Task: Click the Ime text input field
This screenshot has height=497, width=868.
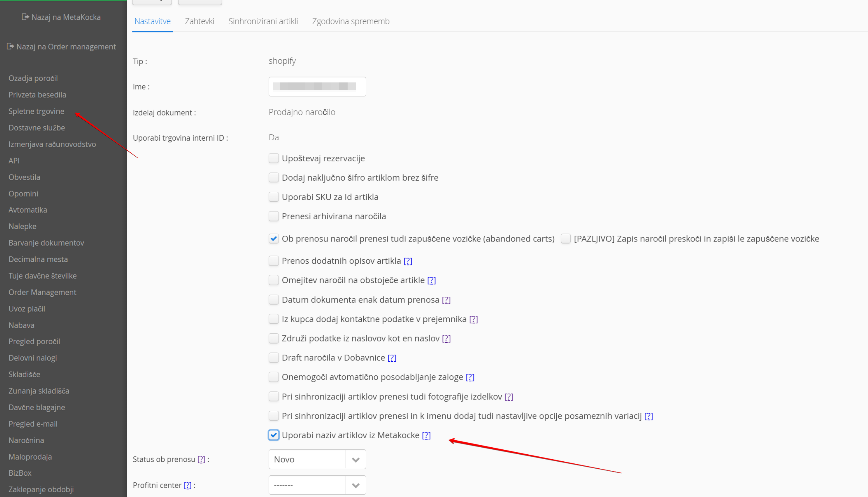Action: (x=317, y=87)
